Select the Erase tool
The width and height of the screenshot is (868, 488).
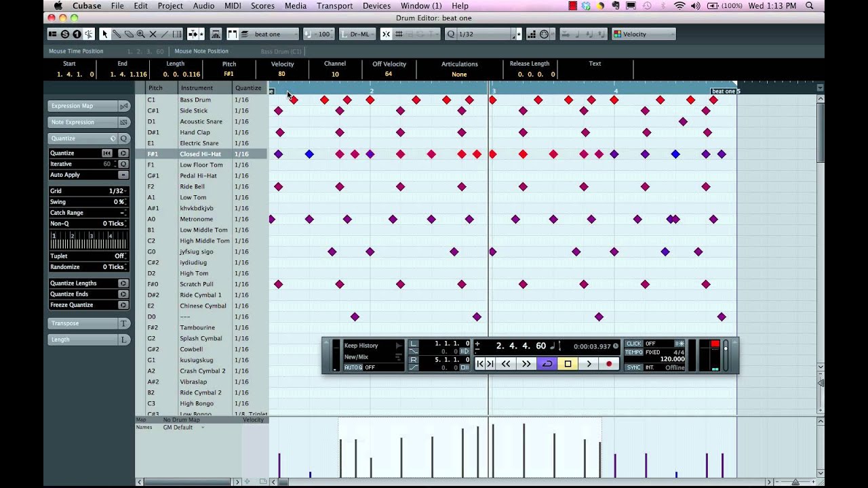click(x=129, y=34)
